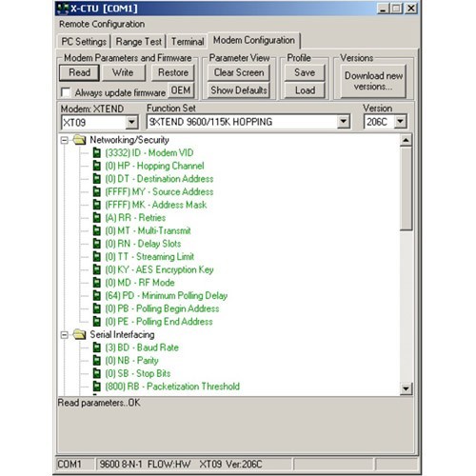This screenshot has width=476, height=476.
Task: Click the 9600 8-N-1 FLOW:HW status text
Action: coord(145,465)
